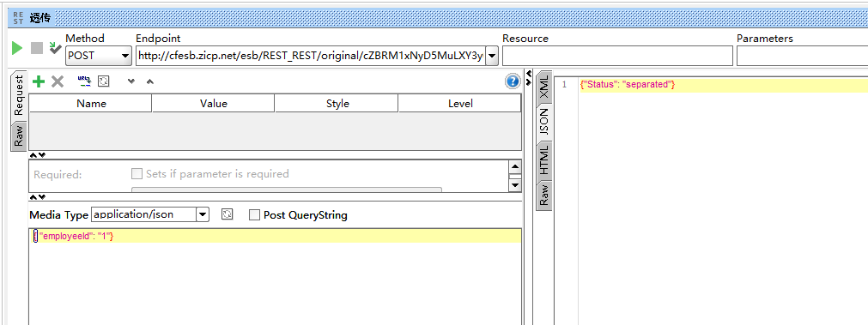This screenshot has height=325, width=868.
Task: Click into the Endpoint URL field
Action: point(310,56)
